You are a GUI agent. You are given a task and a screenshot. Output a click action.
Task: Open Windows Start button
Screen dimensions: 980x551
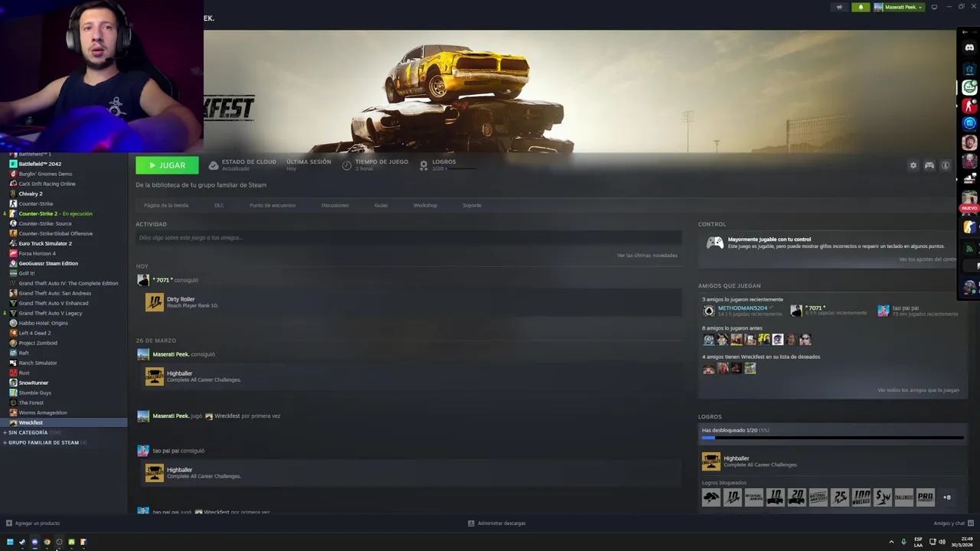(x=10, y=542)
